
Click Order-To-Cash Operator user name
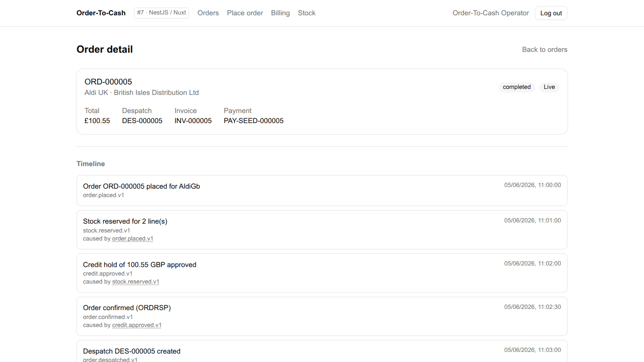[491, 13]
